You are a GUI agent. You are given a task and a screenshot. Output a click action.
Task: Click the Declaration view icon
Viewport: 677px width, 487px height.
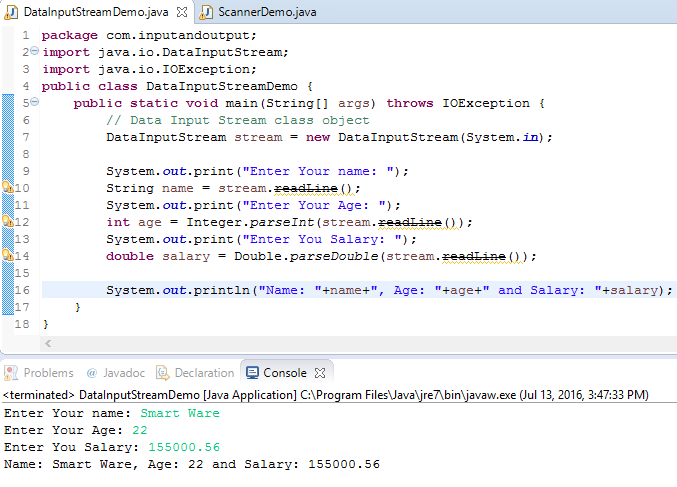point(162,373)
